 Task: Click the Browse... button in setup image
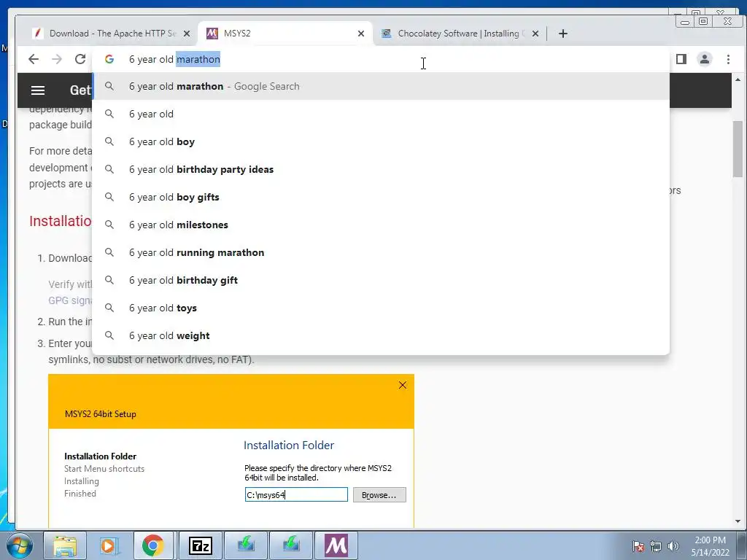pos(379,495)
